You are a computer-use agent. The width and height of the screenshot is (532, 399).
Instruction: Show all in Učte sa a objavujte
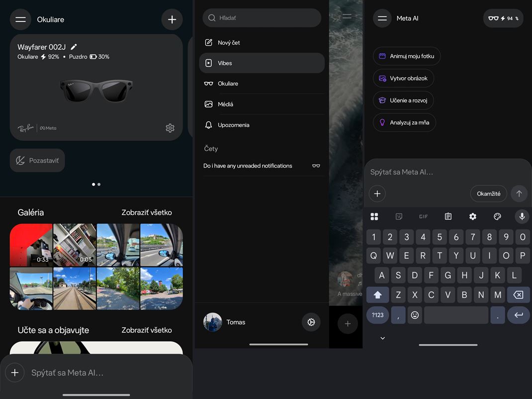(147, 330)
